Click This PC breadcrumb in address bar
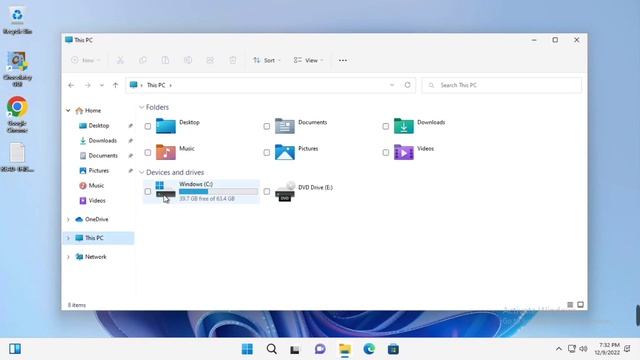 click(x=156, y=85)
